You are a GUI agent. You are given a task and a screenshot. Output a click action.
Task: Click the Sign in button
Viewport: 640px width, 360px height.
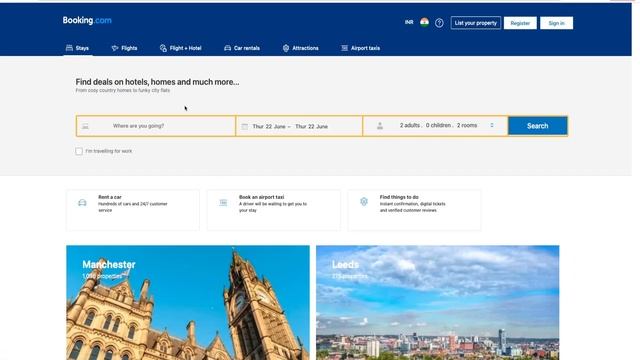[556, 23]
